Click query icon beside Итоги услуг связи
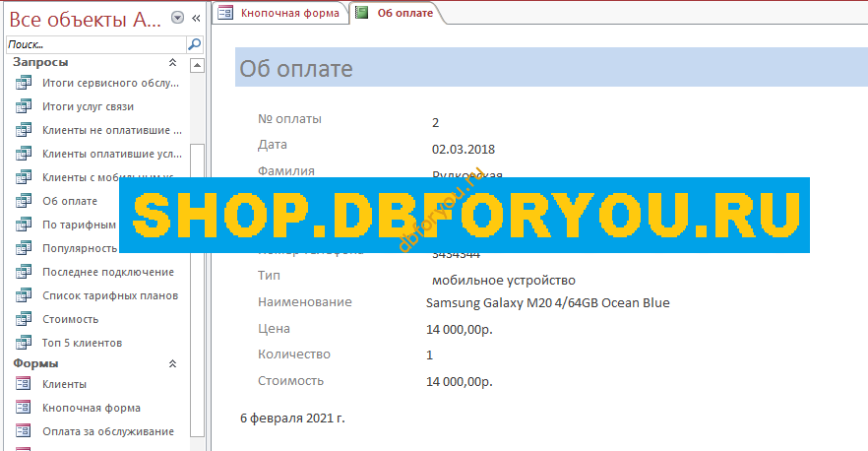The image size is (868, 451). (24, 106)
